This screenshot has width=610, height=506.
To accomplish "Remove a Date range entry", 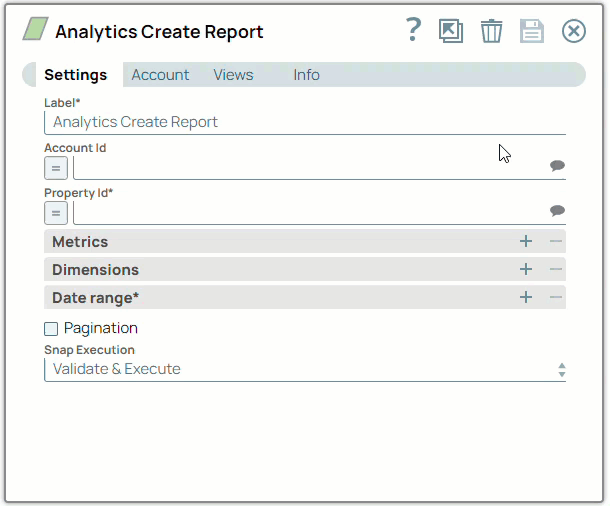I will (556, 298).
